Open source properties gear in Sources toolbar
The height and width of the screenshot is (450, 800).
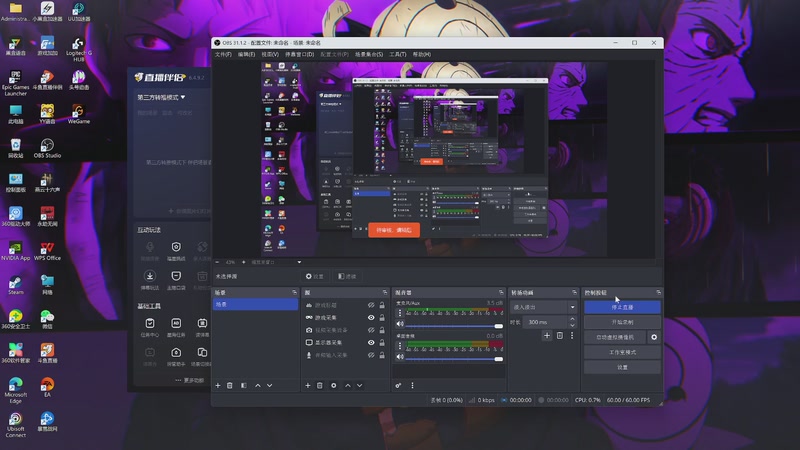pyautogui.click(x=334, y=386)
